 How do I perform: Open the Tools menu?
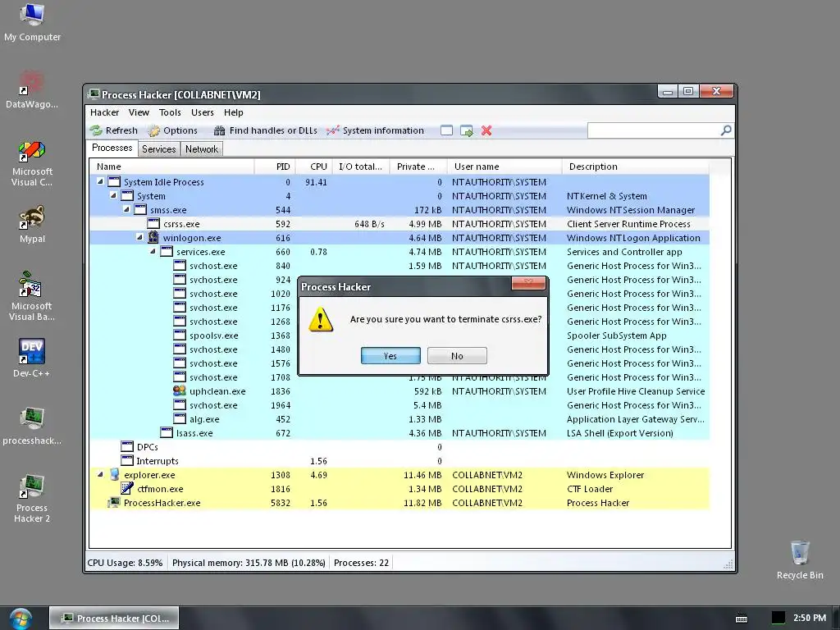coord(170,112)
